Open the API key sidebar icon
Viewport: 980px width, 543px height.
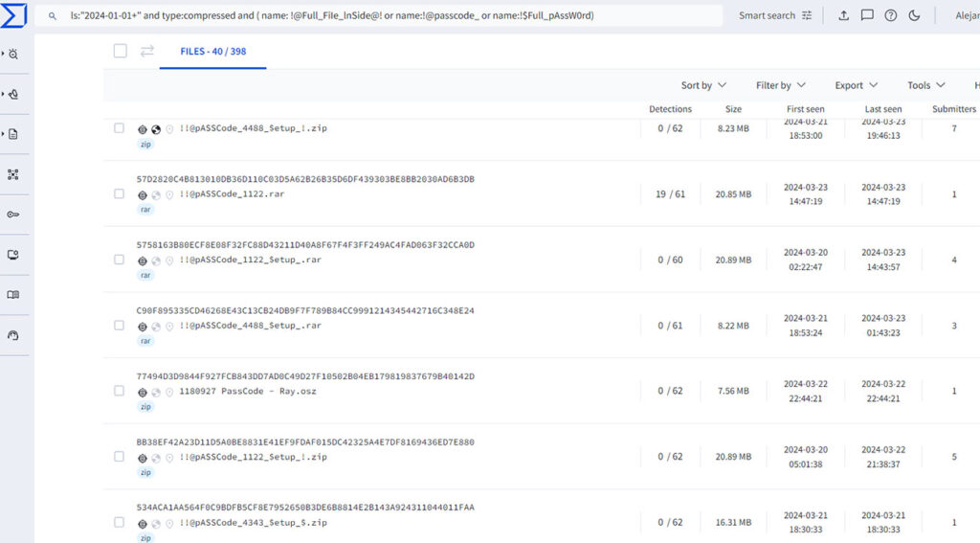tap(13, 215)
